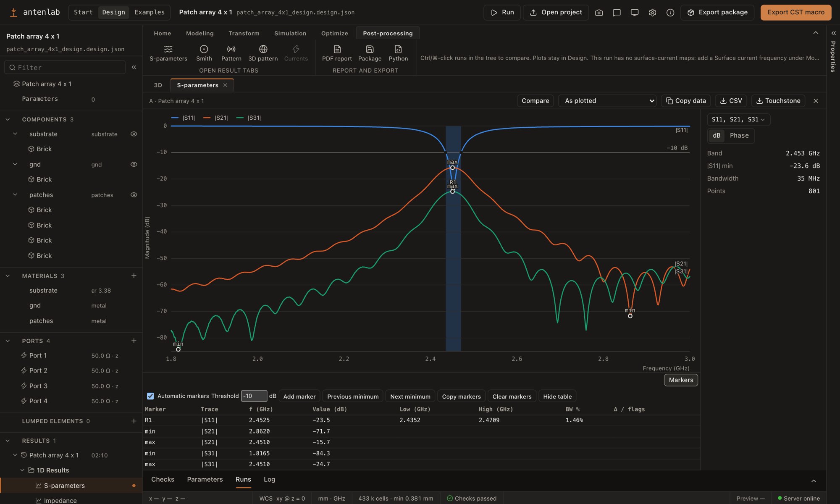
Task: Generate the PDF report
Action: pos(337,53)
